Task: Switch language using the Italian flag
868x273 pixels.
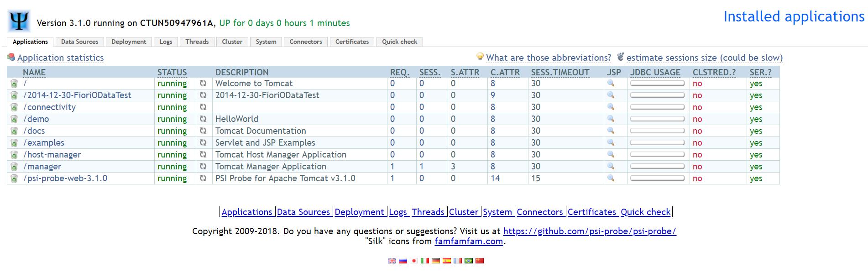Action: pyautogui.click(x=425, y=261)
